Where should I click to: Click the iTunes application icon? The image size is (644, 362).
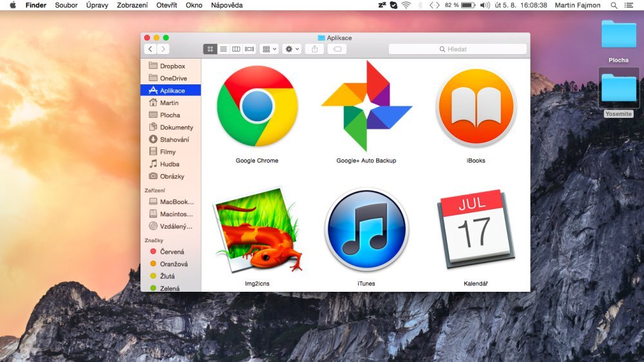(x=366, y=230)
